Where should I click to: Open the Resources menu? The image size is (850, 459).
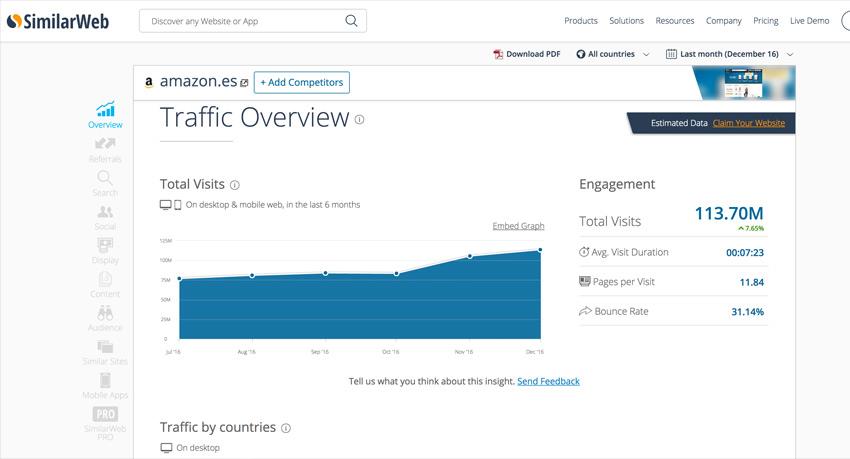[674, 21]
